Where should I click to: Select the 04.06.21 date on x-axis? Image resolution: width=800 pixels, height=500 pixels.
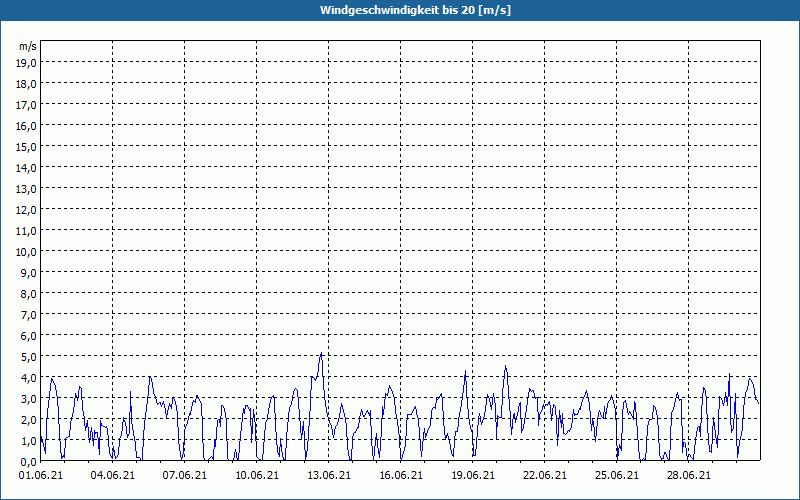pyautogui.click(x=113, y=476)
